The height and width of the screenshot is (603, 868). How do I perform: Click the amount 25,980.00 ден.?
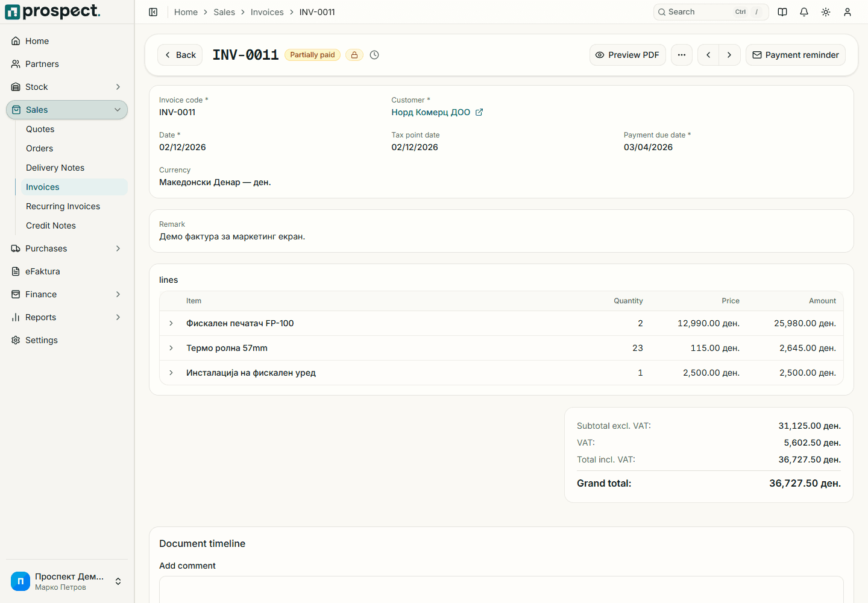click(805, 323)
